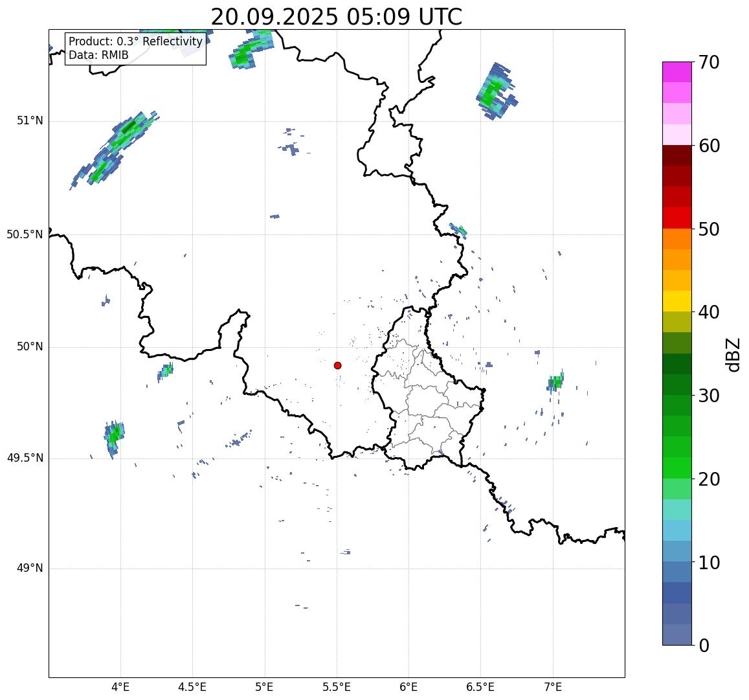Click the 10 tick on colorbar
749x700 pixels.
(709, 562)
